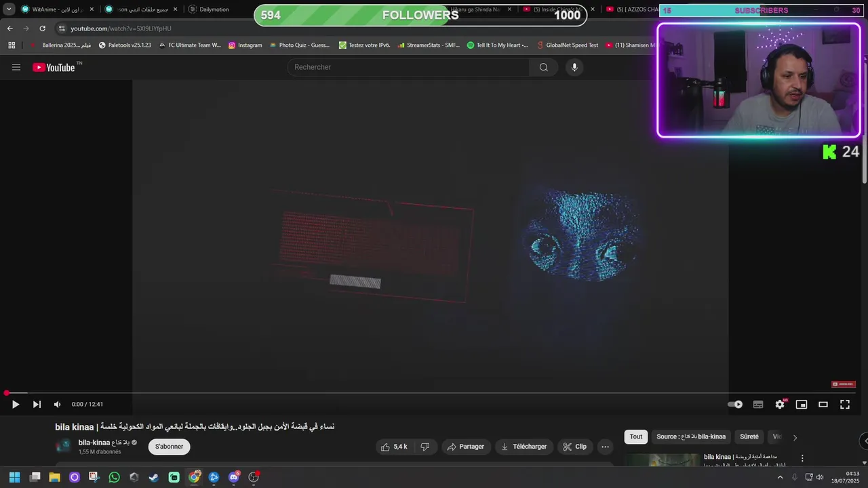Open the Photo Quiz bookmark
The width and height of the screenshot is (868, 488).
pyautogui.click(x=299, y=45)
